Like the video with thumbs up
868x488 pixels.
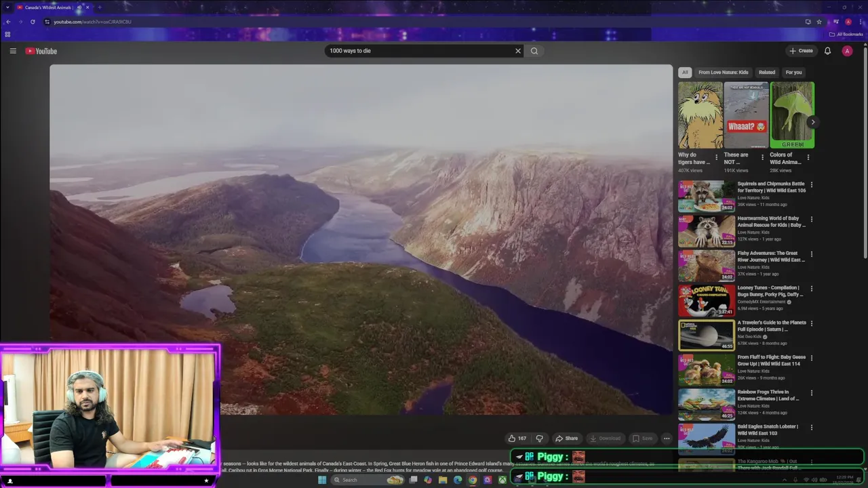[517, 439]
